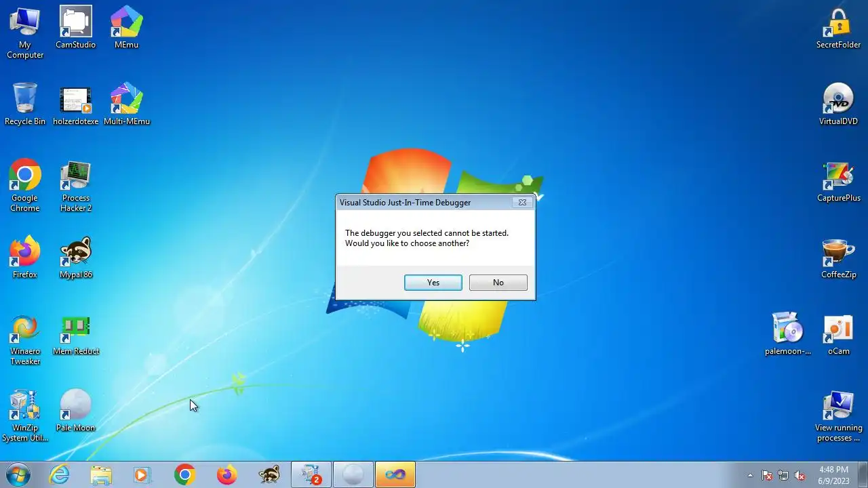Click Yes in the debugger dialog

click(x=433, y=283)
